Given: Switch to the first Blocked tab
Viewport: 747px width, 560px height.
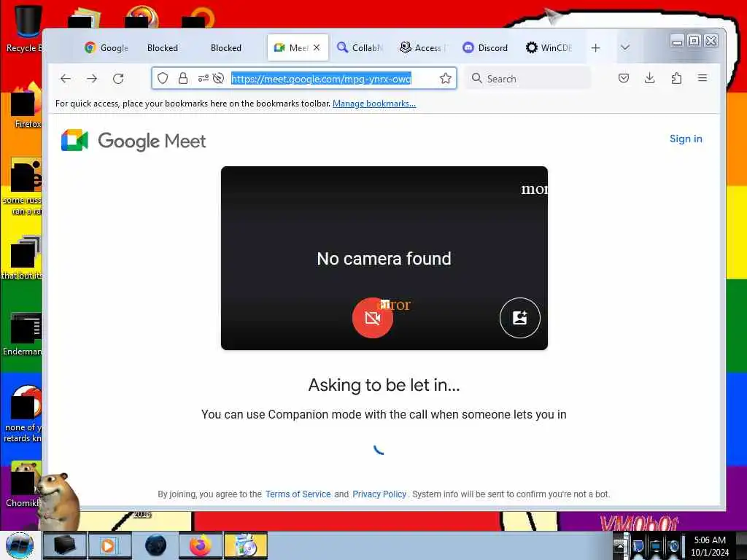Looking at the screenshot, I should [x=163, y=47].
